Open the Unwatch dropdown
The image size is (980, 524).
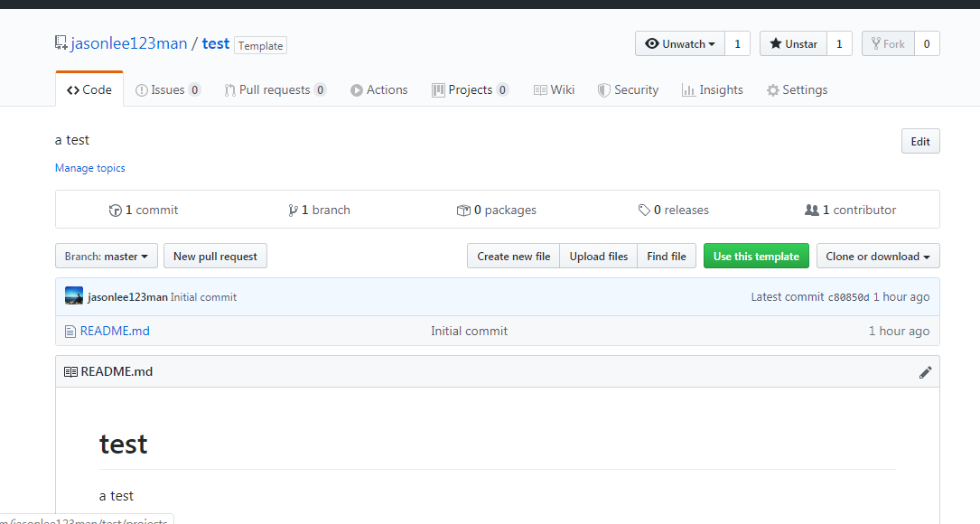680,43
